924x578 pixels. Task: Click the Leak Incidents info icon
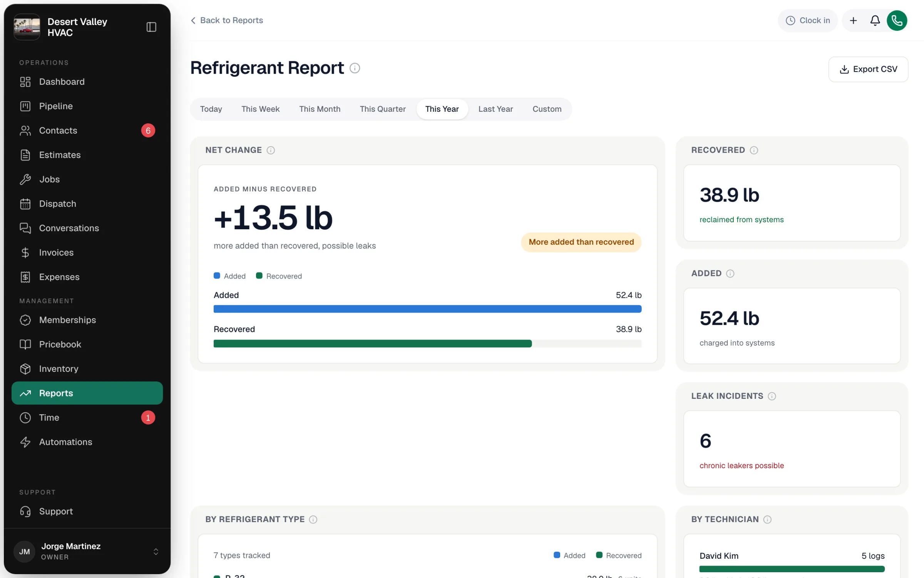click(772, 396)
